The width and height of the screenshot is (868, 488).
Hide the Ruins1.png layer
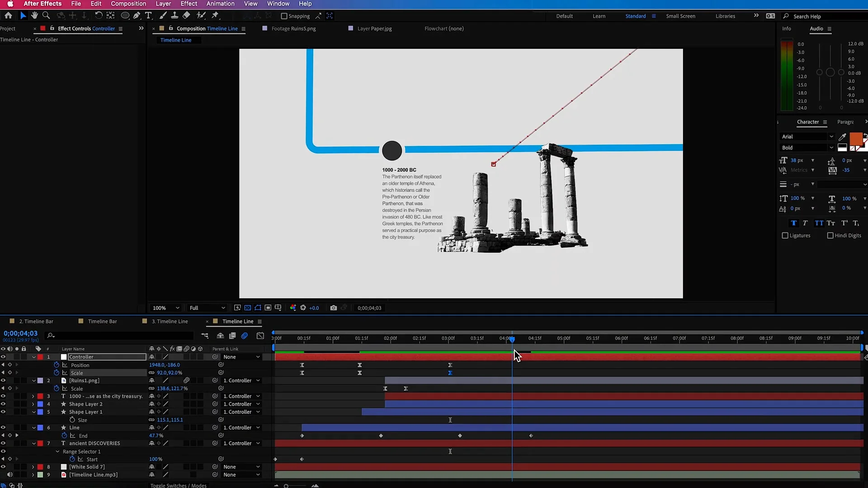tap(3, 380)
